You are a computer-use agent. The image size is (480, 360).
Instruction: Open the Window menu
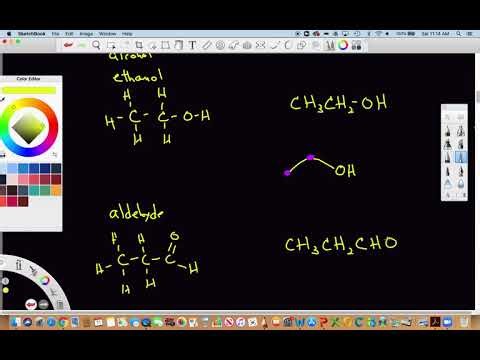pyautogui.click(x=107, y=34)
